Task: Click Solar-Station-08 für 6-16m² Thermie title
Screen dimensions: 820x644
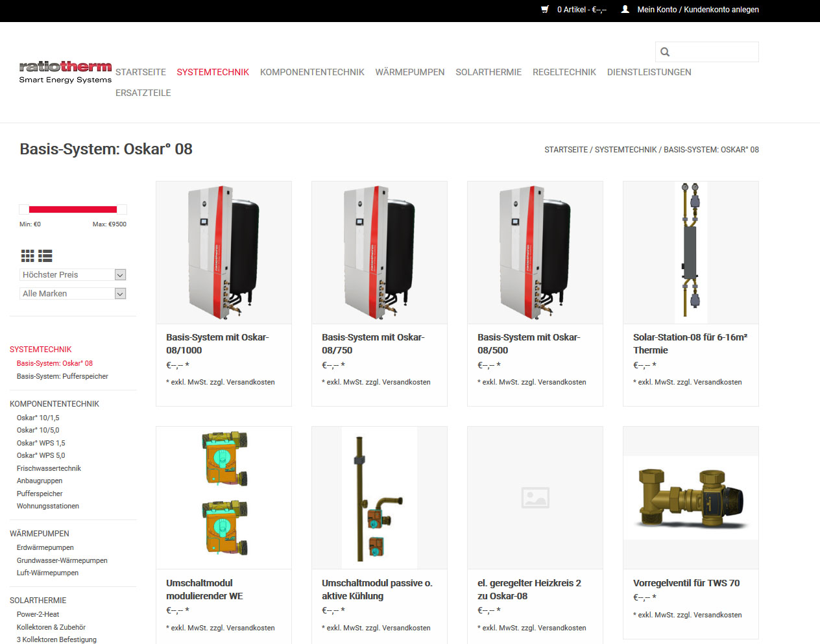Action: (x=690, y=344)
